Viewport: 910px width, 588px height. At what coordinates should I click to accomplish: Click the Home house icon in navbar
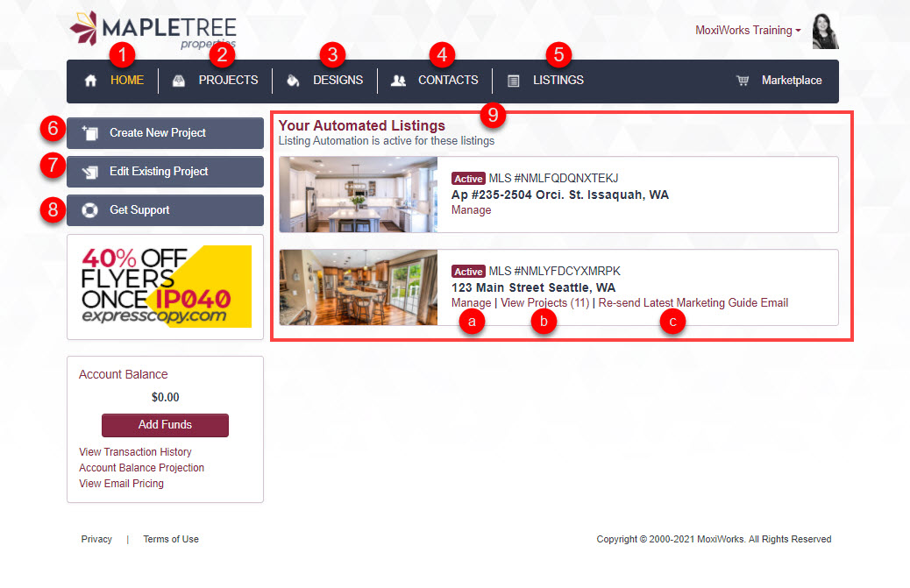point(90,81)
